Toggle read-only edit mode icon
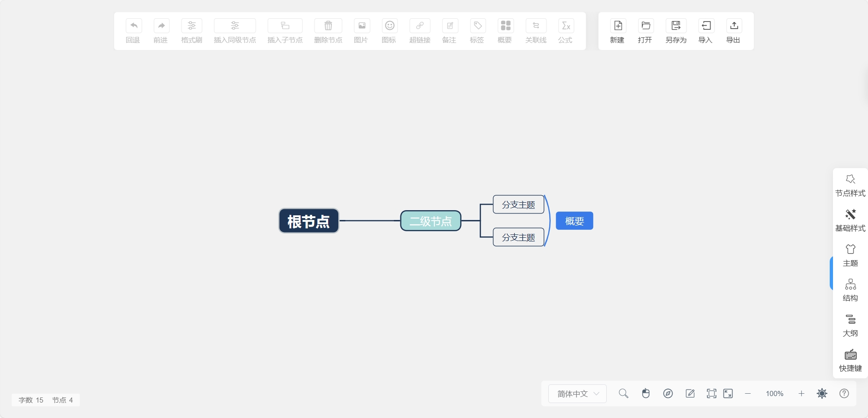Screen dimensions: 868x418 coord(690,393)
